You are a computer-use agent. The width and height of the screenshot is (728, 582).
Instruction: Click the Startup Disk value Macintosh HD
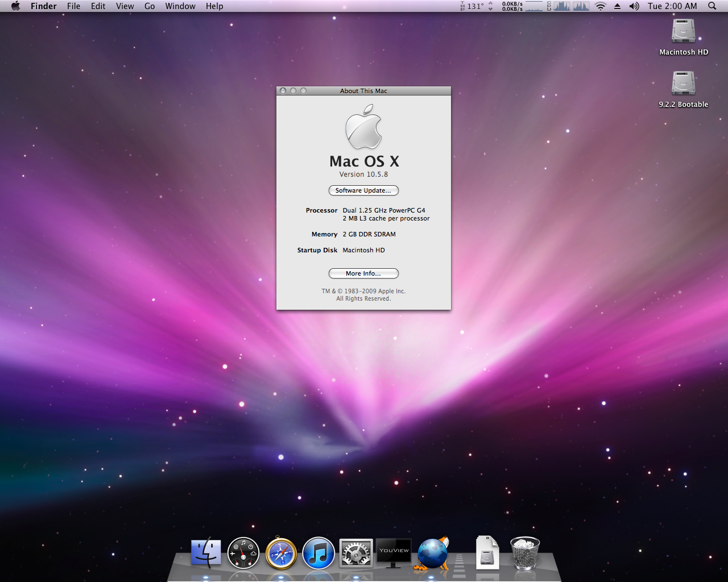(364, 250)
